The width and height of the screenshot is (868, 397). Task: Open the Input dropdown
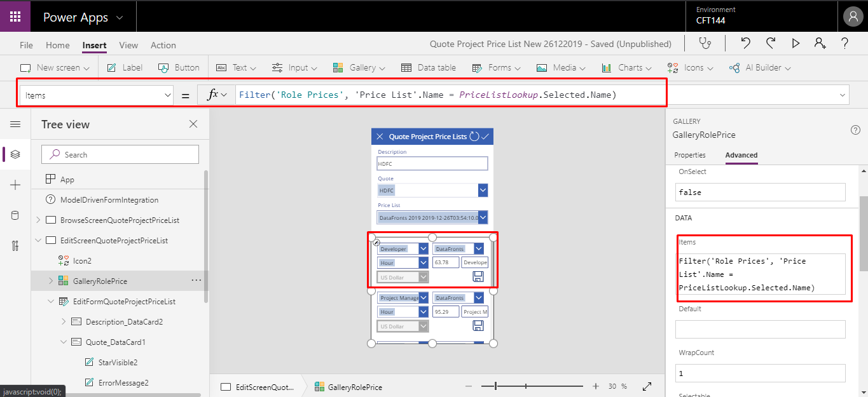click(x=294, y=67)
